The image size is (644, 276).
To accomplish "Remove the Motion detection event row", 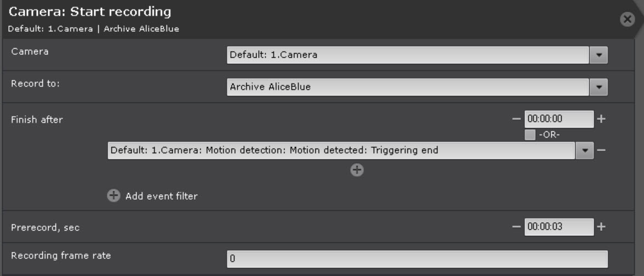I will (x=601, y=151).
